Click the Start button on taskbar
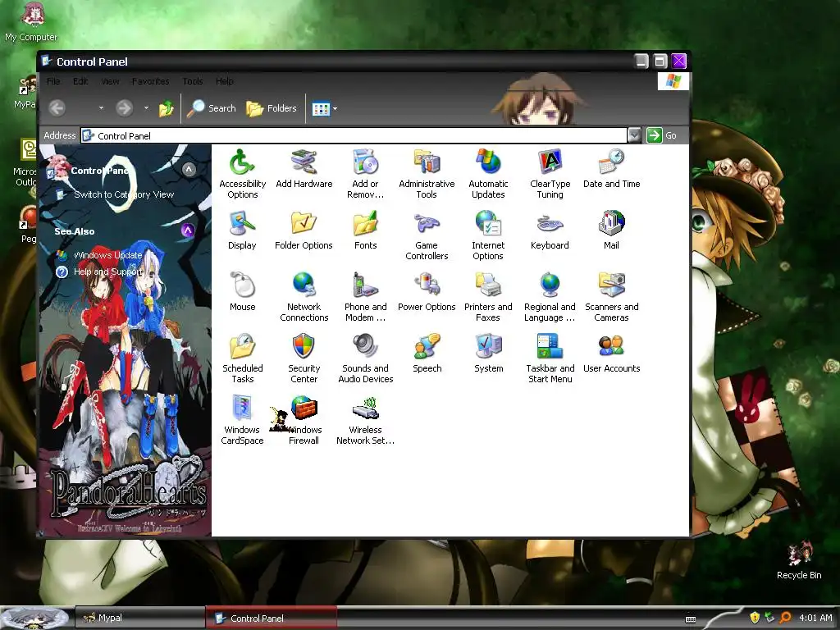Image resolution: width=840 pixels, height=630 pixels. click(x=34, y=619)
